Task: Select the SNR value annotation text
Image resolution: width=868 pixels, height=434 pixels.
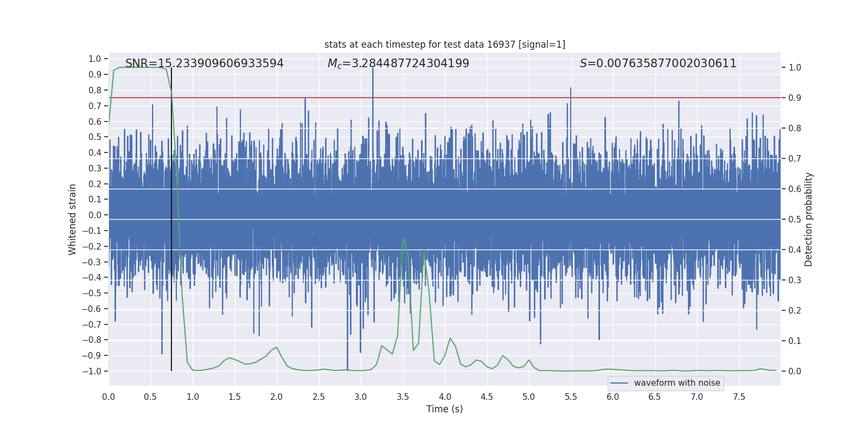Action: (x=205, y=63)
